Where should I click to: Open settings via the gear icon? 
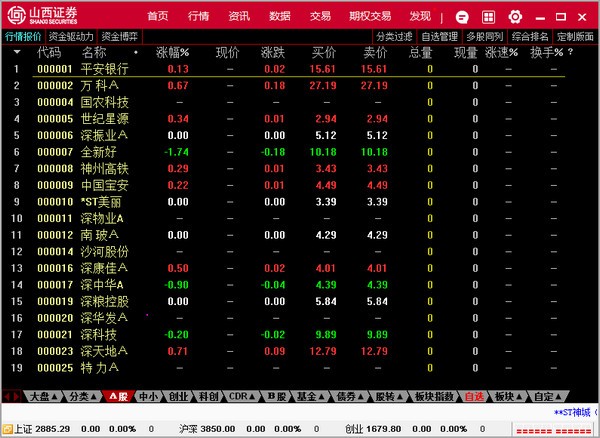516,16
